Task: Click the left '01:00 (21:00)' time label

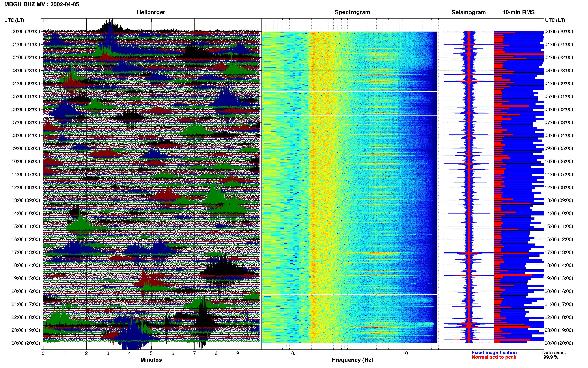Action: 26,45
